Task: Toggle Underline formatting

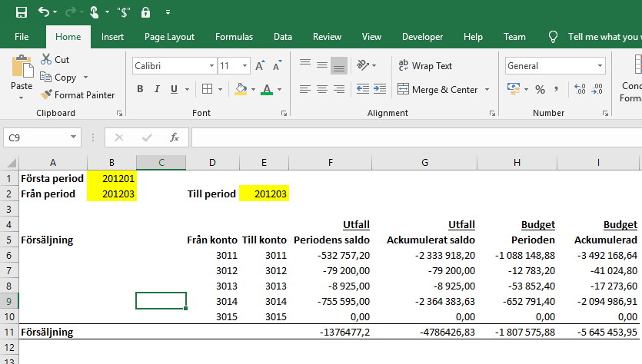Action: click(174, 89)
